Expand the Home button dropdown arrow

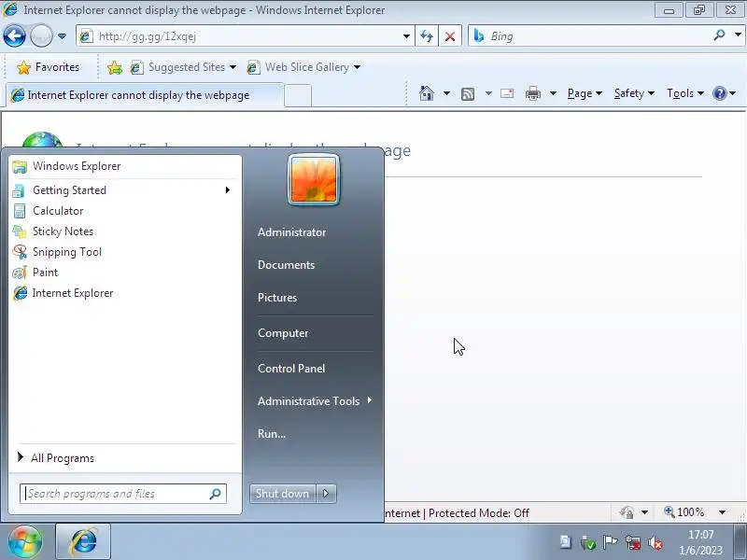tap(446, 93)
